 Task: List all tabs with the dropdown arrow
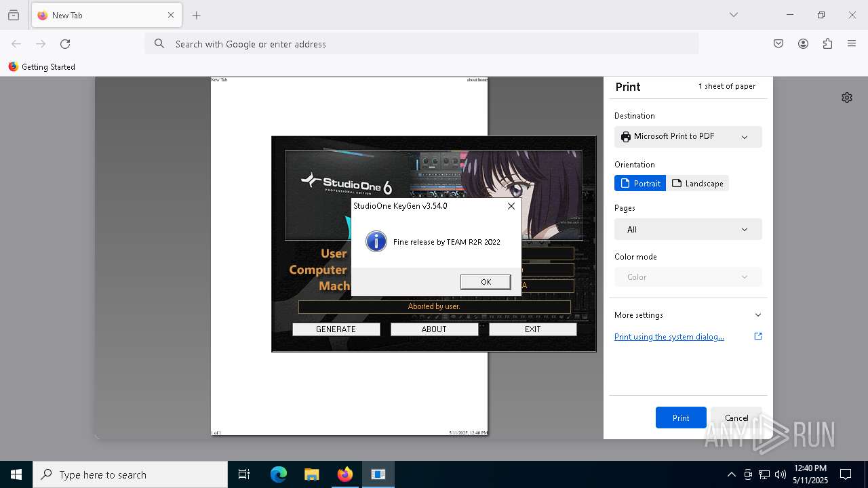coord(734,15)
